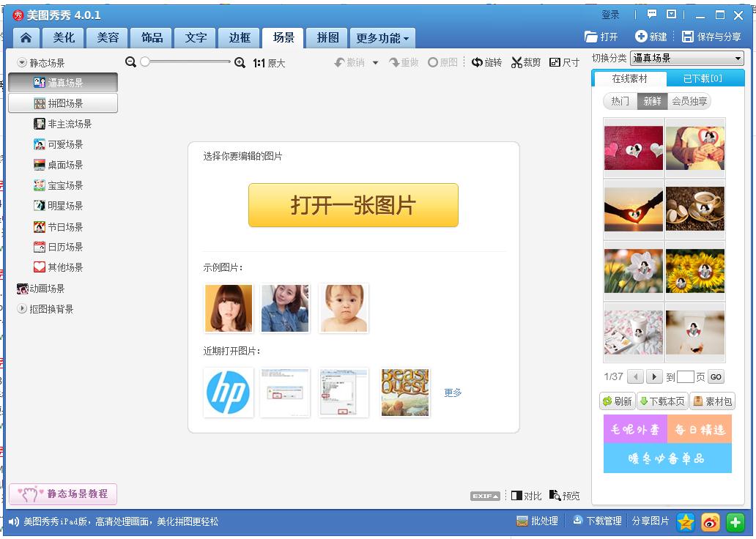Click the page number input field

coord(685,377)
